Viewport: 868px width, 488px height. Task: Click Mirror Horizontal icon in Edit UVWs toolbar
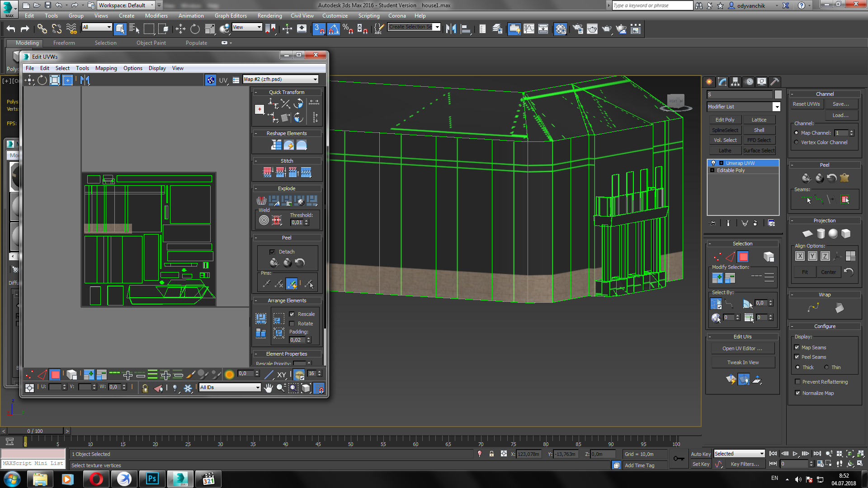pyautogui.click(x=85, y=80)
